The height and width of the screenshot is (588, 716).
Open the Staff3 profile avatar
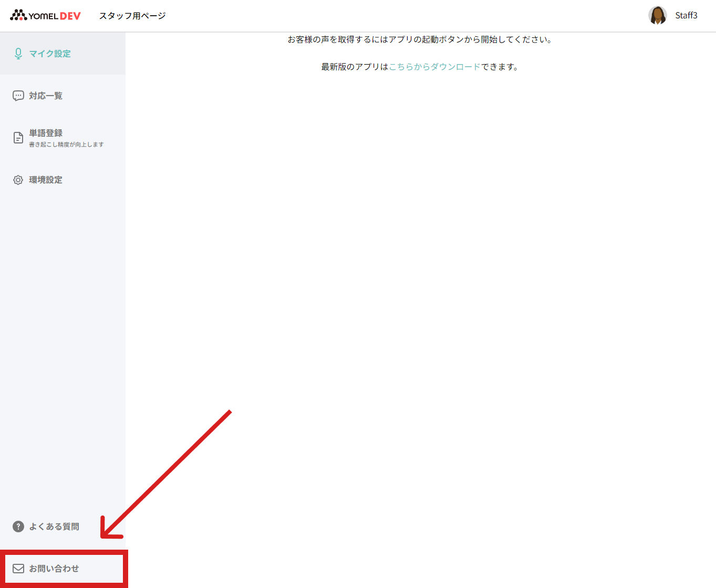click(658, 15)
